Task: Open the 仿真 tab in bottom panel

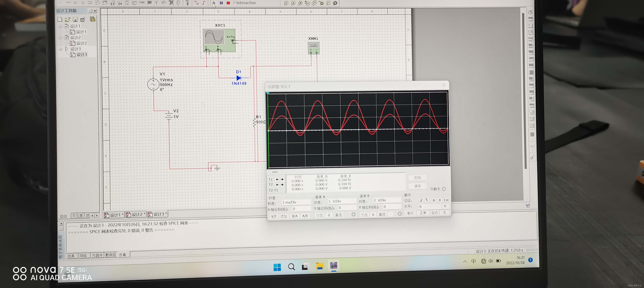Action: pos(123,255)
